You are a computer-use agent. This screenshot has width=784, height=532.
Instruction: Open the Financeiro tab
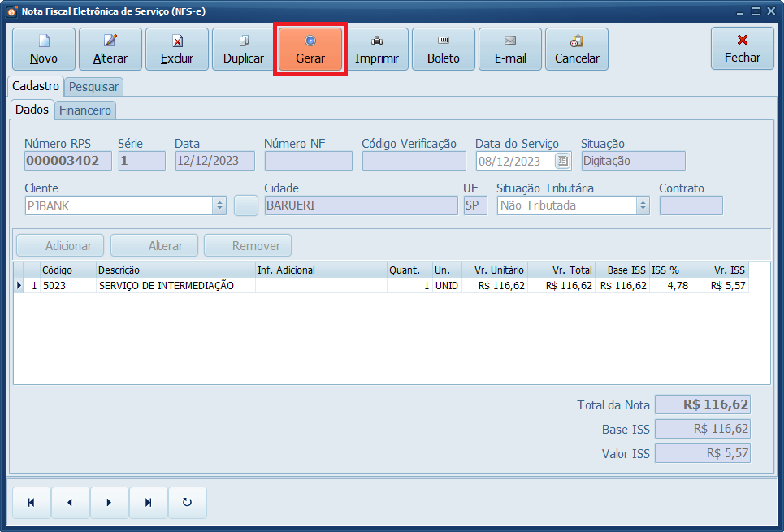tap(85, 110)
